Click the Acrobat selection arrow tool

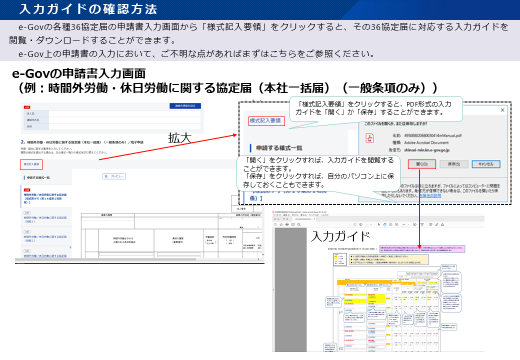[x=379, y=225]
